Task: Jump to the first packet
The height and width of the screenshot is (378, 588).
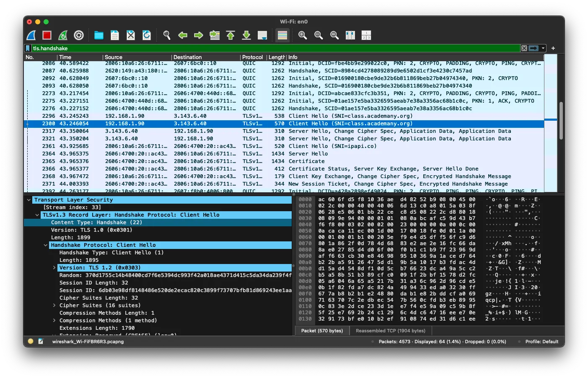Action: (x=231, y=36)
